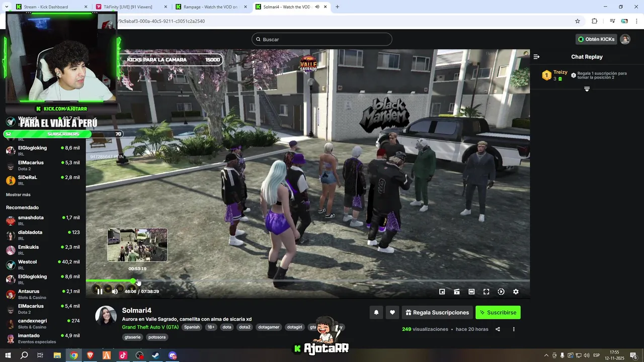Image resolution: width=644 pixels, height=362 pixels.
Task: Expand the gift leaderboard arrow in chat
Action: click(x=587, y=89)
